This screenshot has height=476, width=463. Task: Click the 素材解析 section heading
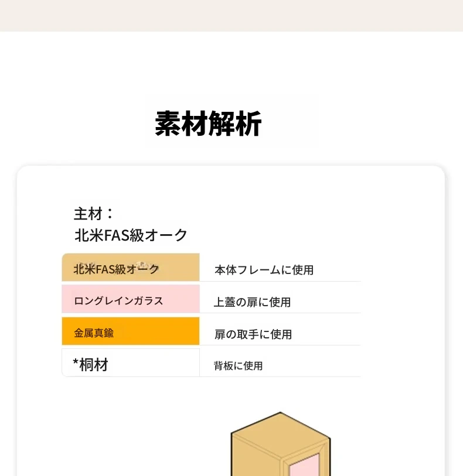click(208, 124)
